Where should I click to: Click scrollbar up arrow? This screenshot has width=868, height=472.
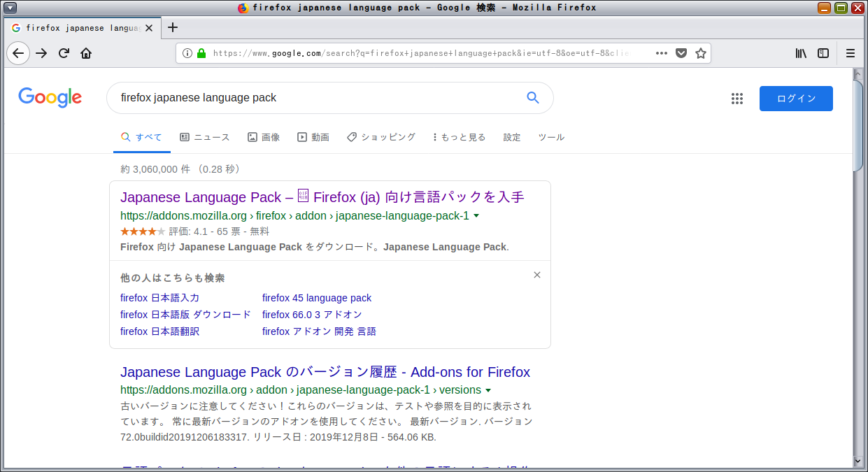click(858, 73)
